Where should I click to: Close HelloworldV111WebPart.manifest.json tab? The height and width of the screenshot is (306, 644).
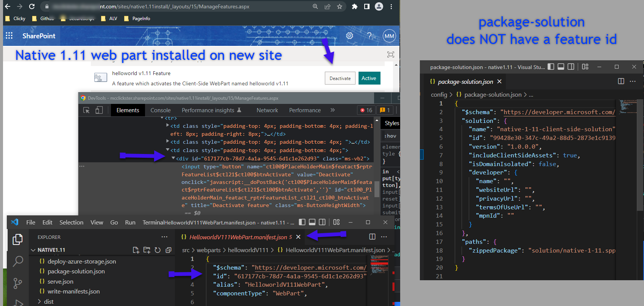[298, 237]
